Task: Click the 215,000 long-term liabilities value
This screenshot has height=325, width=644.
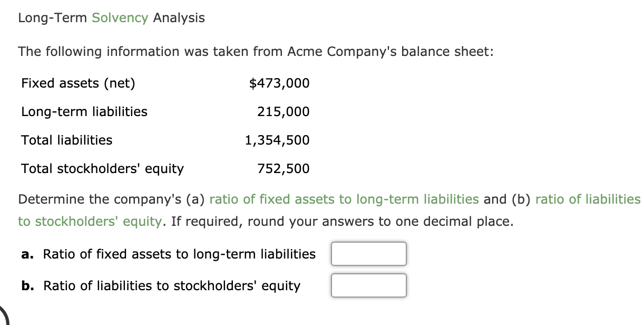Action: [284, 112]
